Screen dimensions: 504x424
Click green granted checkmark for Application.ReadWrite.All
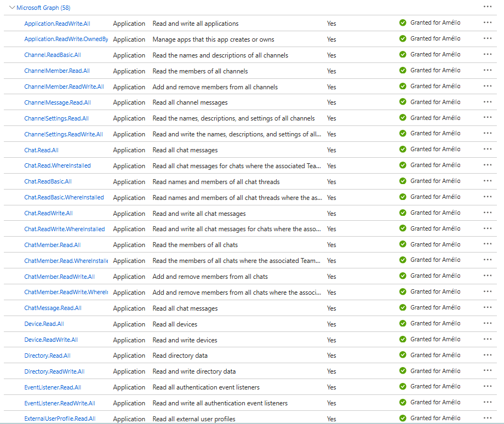coord(403,22)
